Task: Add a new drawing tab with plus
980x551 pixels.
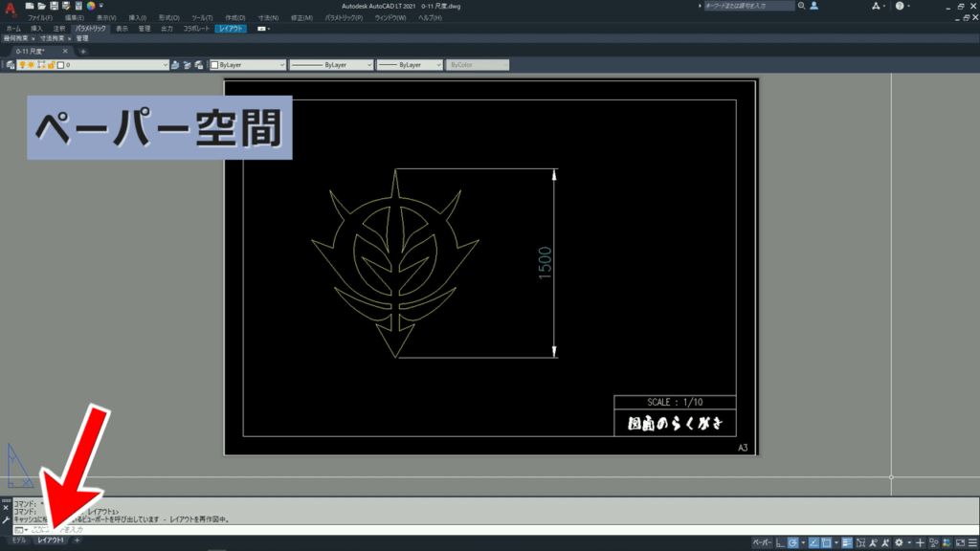Action: [82, 52]
